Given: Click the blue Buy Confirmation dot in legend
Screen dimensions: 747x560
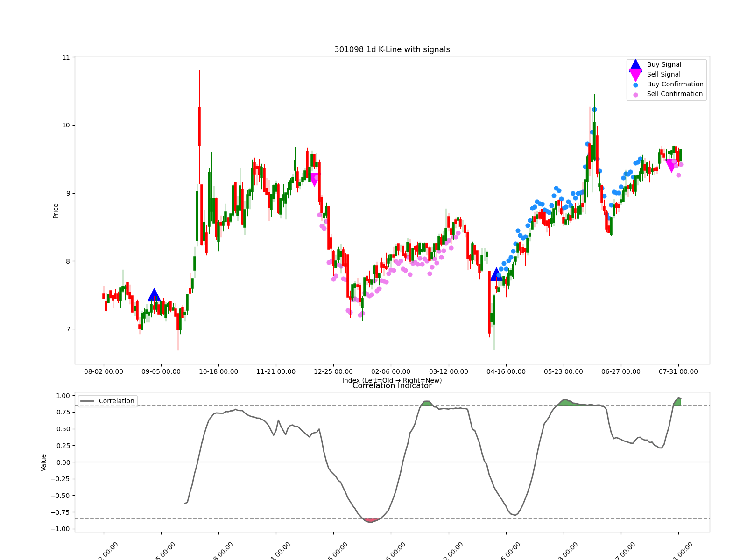Looking at the screenshot, I should (x=635, y=85).
